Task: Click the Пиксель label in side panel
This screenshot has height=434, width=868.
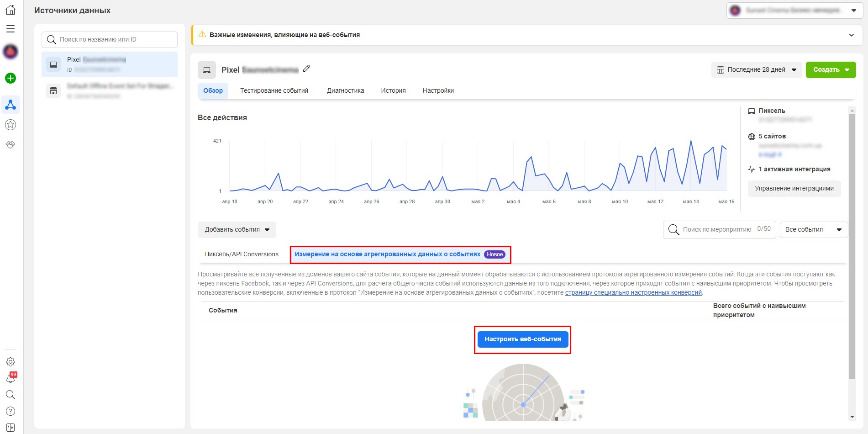Action: coord(772,111)
